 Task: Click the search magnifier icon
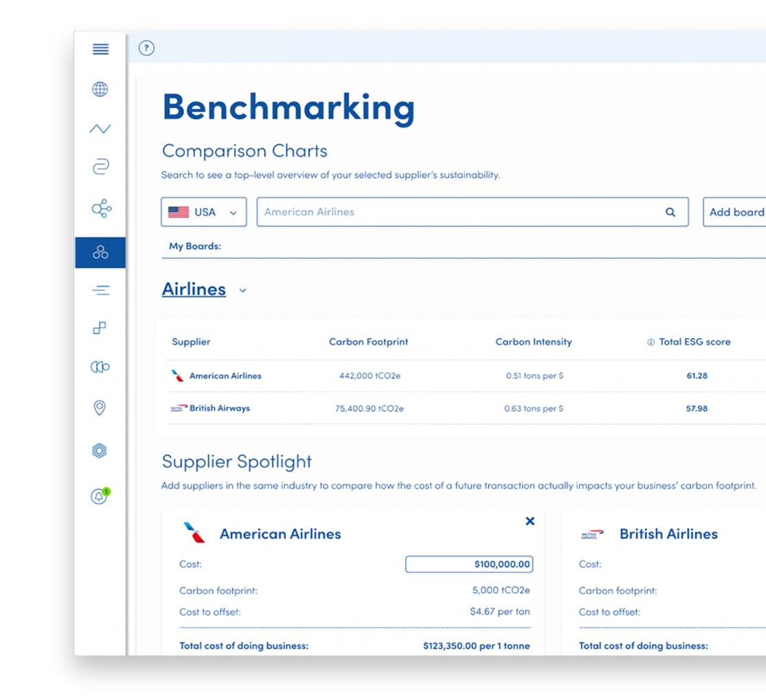click(671, 212)
